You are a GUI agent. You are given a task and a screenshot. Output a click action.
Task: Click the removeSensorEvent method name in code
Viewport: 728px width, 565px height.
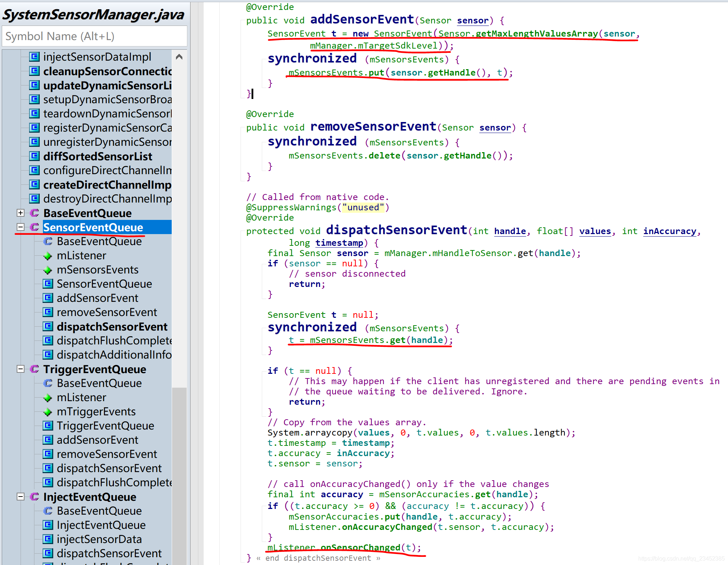pos(373,126)
